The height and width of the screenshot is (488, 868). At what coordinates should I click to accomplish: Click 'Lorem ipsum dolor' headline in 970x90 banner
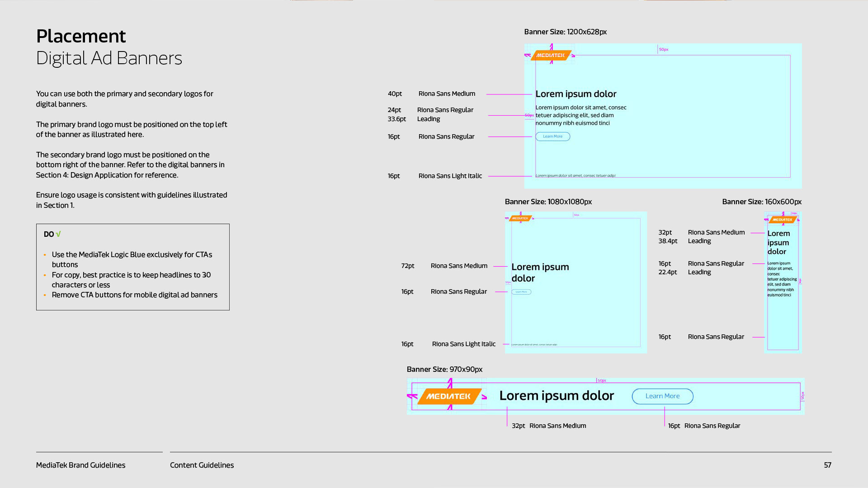coord(557,396)
